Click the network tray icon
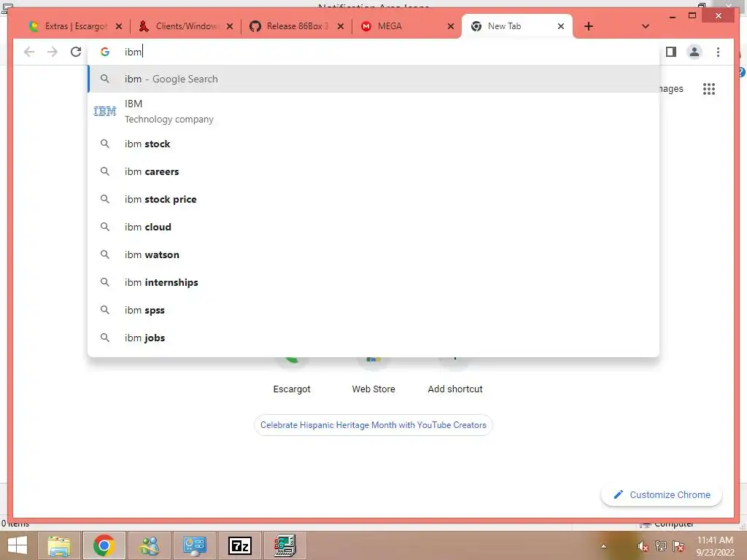747x560 pixels. click(x=661, y=546)
